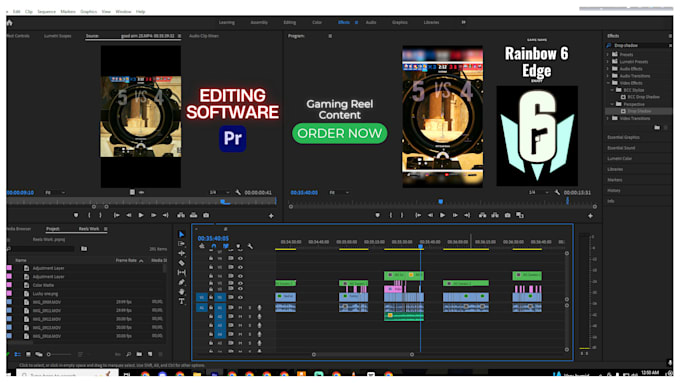Play the Program monitor

click(442, 215)
